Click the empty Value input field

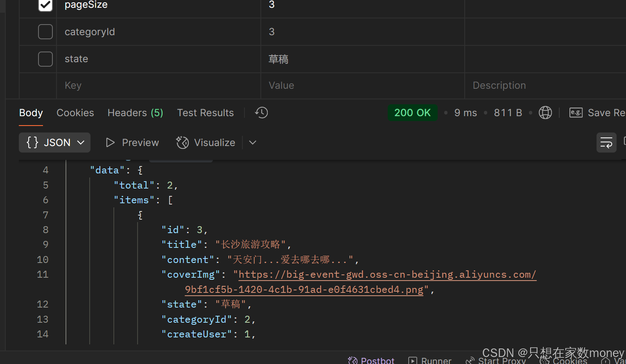pos(362,85)
